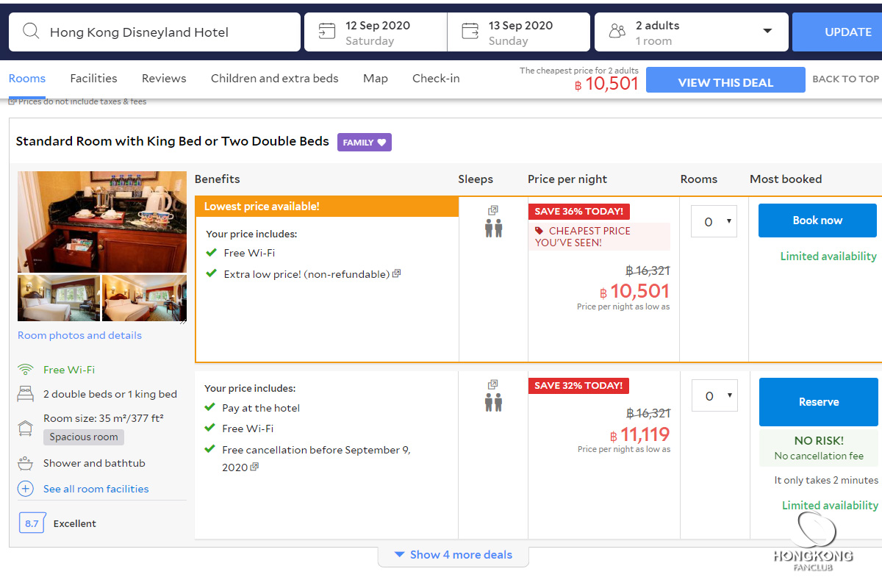Viewport: 882px width, 588px height.
Task: Click info icon beside free cancellation date
Action: pos(255,467)
